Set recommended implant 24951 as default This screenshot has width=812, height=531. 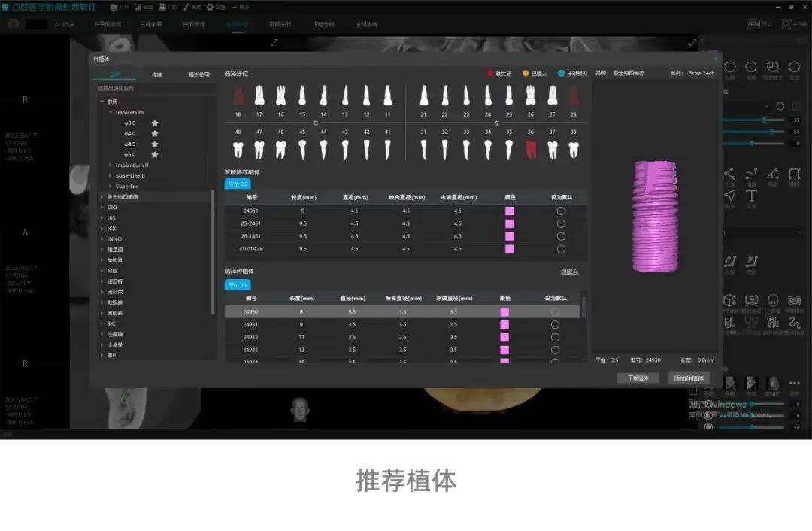[561, 211]
